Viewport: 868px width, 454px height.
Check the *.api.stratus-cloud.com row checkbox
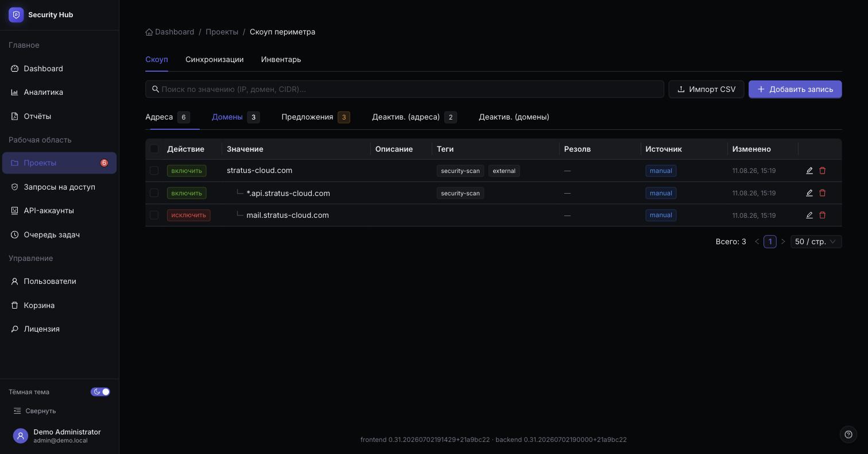154,193
